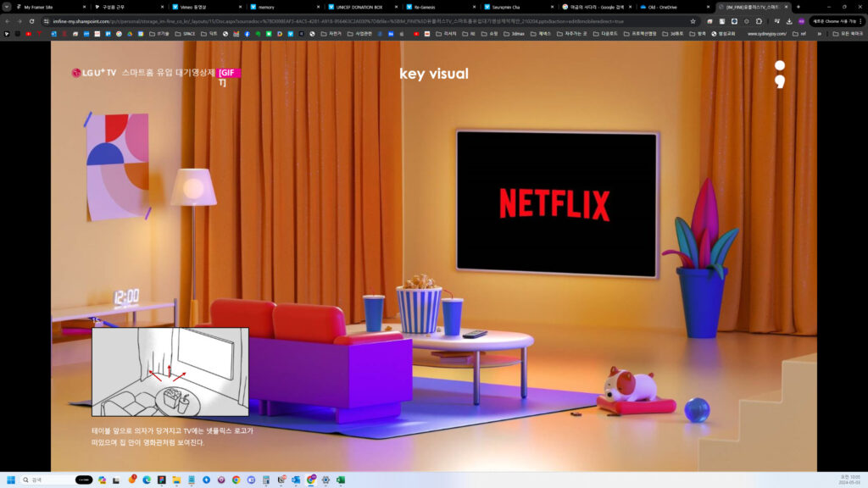Reload the current page
The image size is (868, 488).
(31, 21)
